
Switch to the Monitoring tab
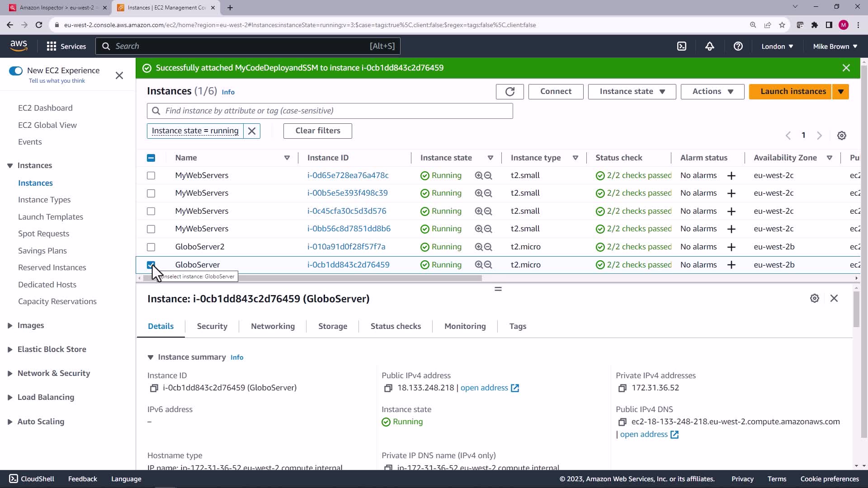tap(465, 326)
